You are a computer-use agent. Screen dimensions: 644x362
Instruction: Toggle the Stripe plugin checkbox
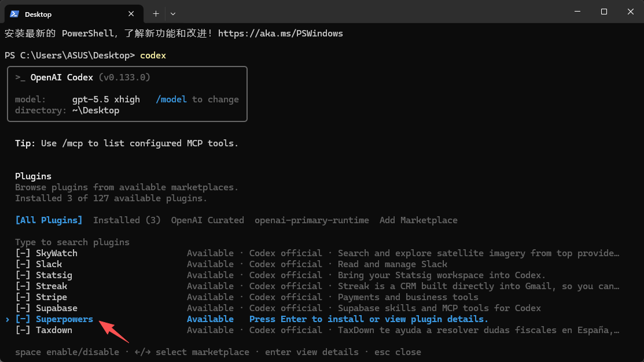(23, 297)
